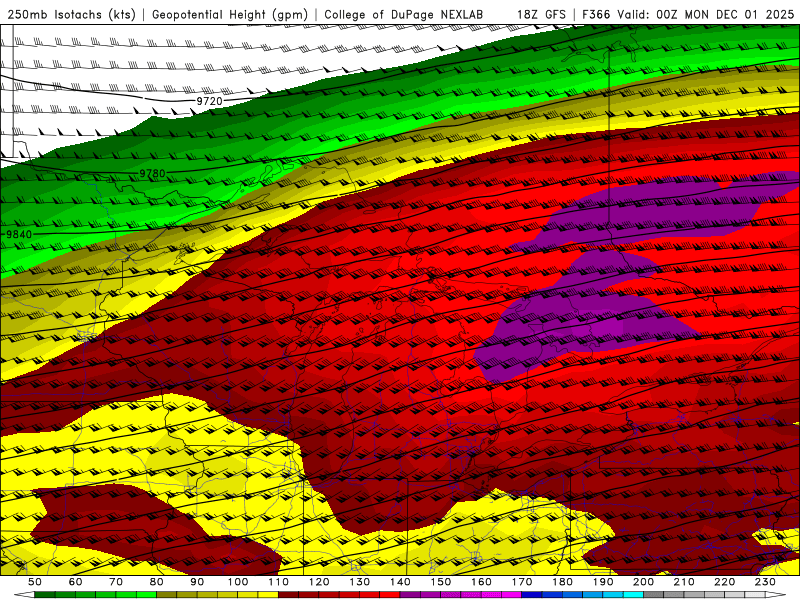
Task: Click the "College of DuPage NEXLAB" text
Action: click(403, 14)
